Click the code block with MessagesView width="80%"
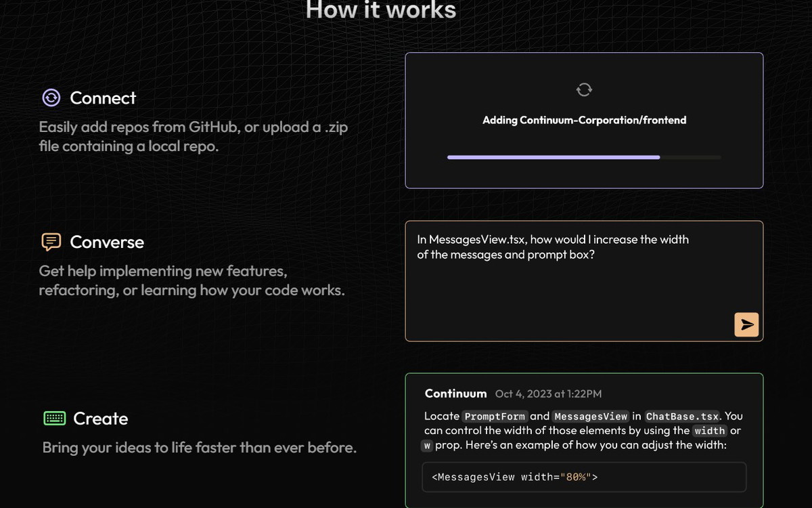812x508 pixels. [584, 477]
